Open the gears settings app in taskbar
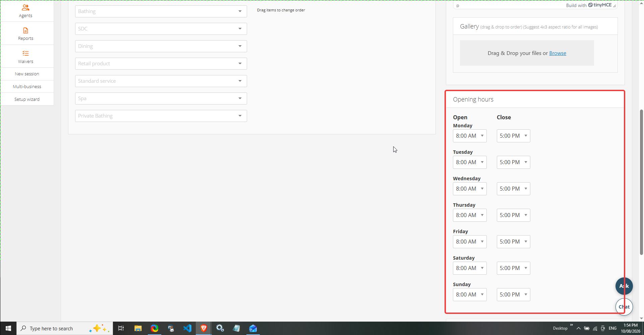The image size is (644, 335). (x=220, y=328)
